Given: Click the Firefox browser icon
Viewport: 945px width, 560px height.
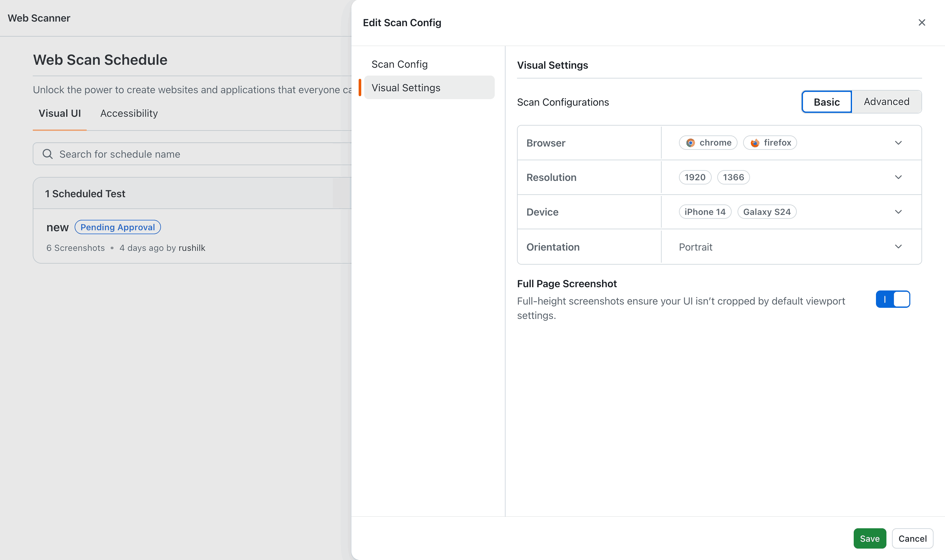Looking at the screenshot, I should pyautogui.click(x=755, y=143).
